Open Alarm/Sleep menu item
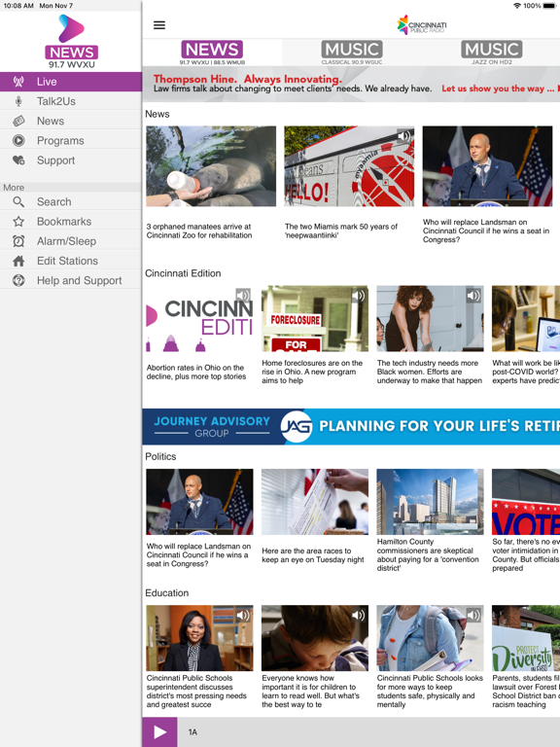This screenshot has width=560, height=747. (x=70, y=241)
